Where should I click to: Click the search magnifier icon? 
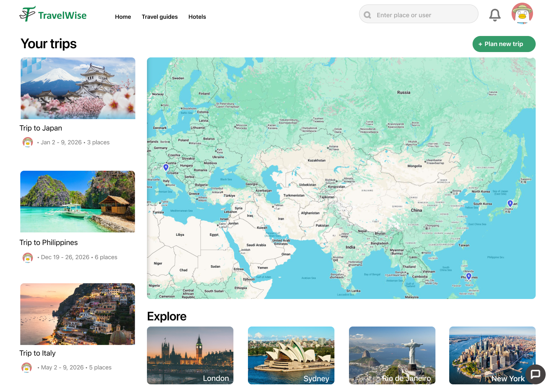367,15
